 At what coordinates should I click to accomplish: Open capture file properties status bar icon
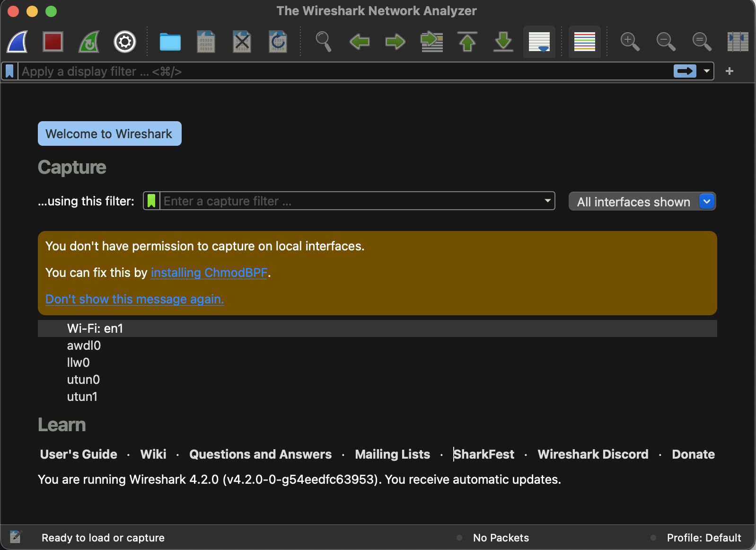pos(16,537)
